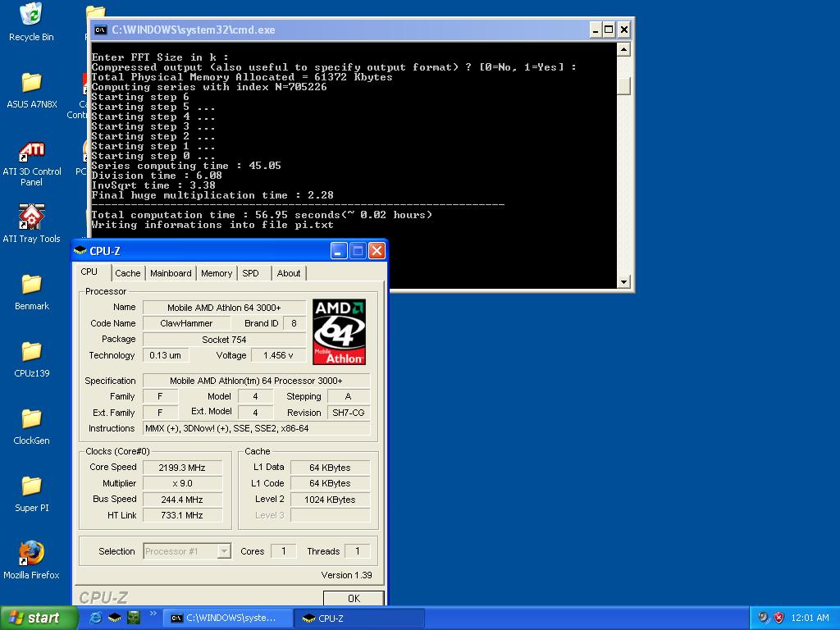Minimize the cmd.exe window
The width and height of the screenshot is (840, 630).
596,30
